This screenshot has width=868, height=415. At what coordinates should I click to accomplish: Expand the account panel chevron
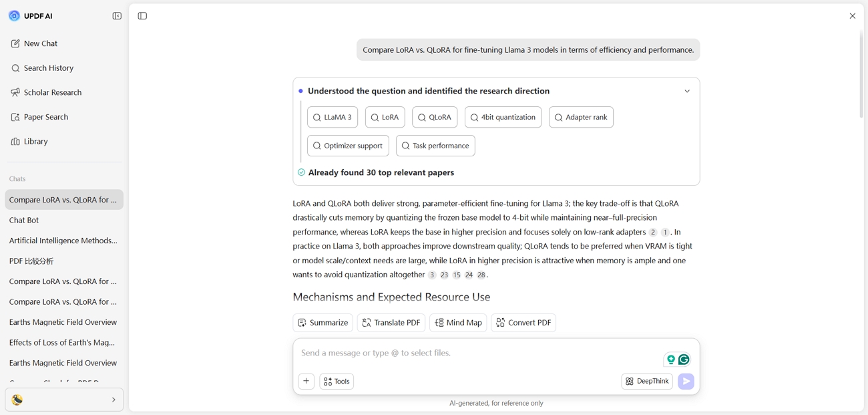114,400
